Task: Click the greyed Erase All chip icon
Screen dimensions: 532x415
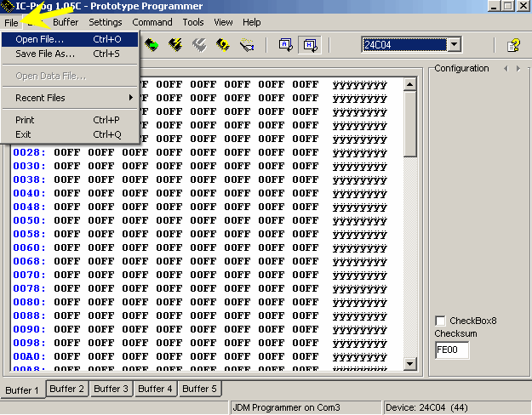Action: [199, 45]
